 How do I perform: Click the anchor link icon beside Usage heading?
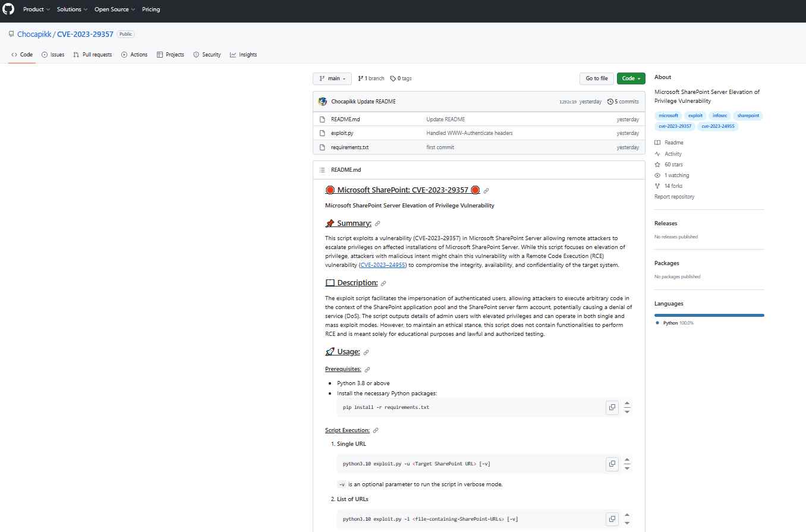[x=366, y=352]
